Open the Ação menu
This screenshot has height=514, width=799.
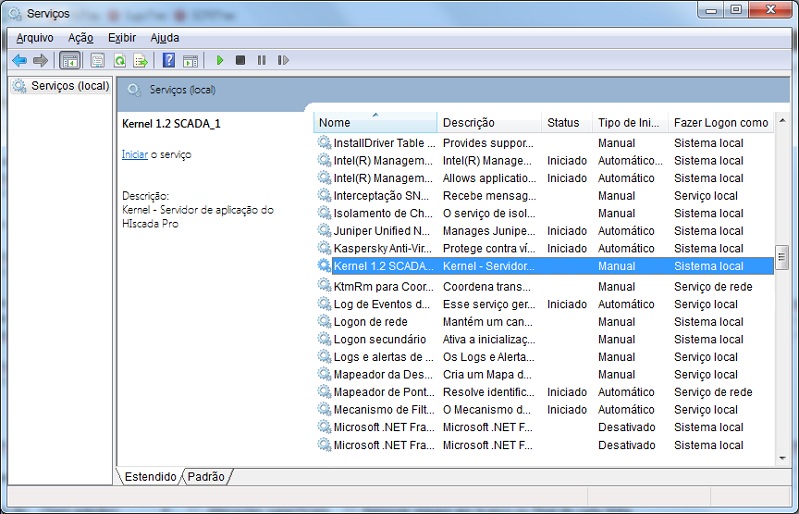pyautogui.click(x=81, y=38)
